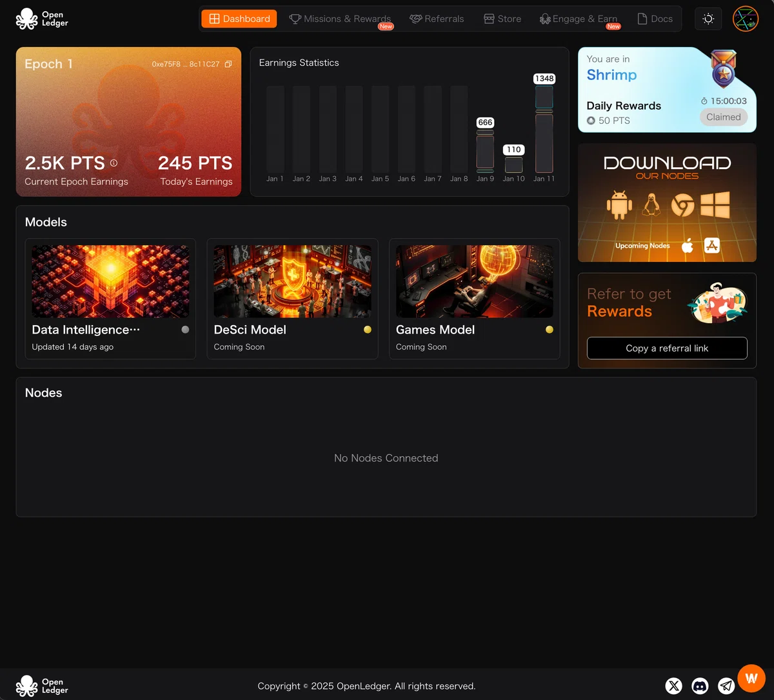This screenshot has width=774, height=700.
Task: Open the Store tab
Action: tap(502, 19)
